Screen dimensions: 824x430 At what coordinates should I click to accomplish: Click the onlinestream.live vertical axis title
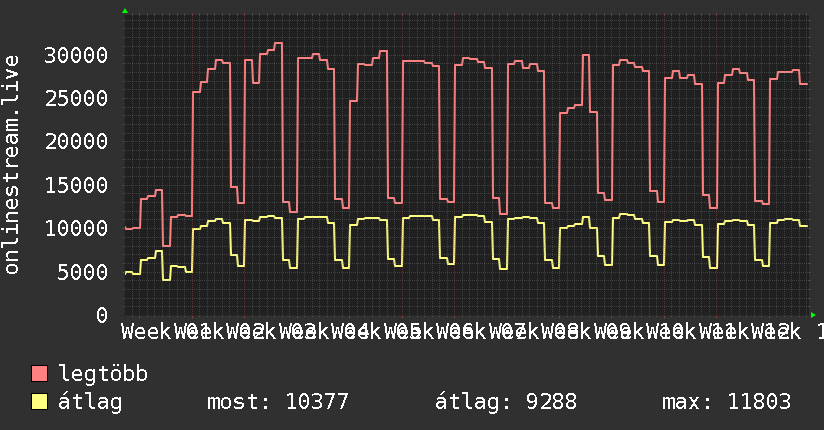(11, 165)
